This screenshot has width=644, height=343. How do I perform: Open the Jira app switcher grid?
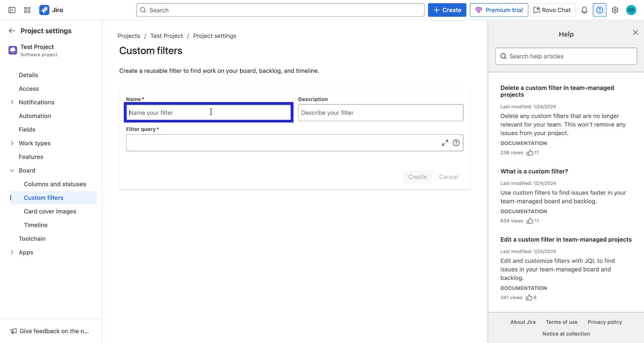(27, 10)
